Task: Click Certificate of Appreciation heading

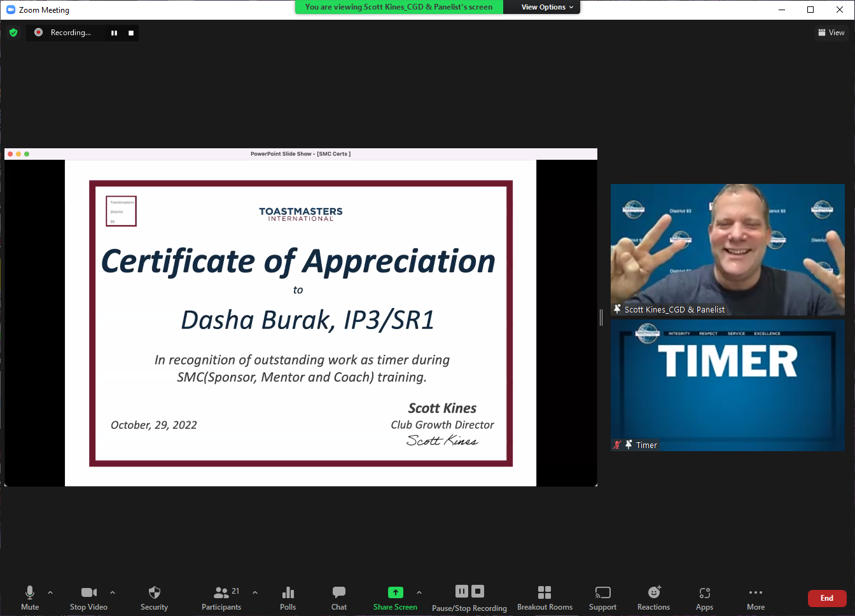Action: click(x=298, y=262)
